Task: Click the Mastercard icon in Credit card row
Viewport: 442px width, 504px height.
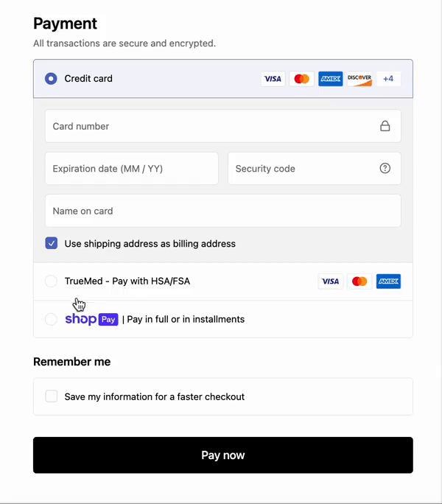Action: tap(301, 79)
